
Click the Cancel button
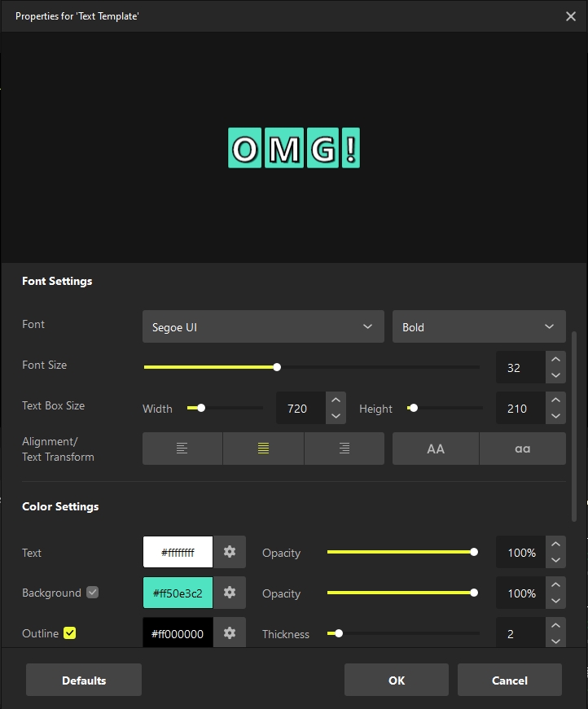pyautogui.click(x=510, y=680)
